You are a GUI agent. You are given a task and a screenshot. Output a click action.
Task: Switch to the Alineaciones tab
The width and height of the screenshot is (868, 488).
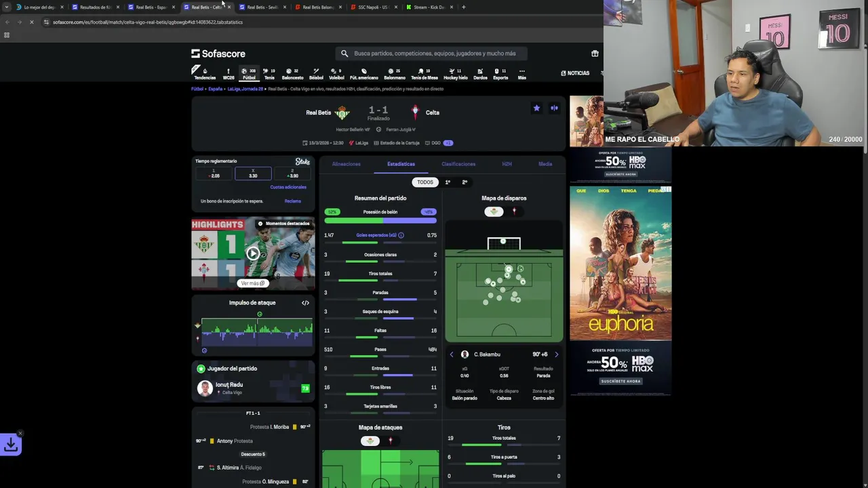pos(346,164)
